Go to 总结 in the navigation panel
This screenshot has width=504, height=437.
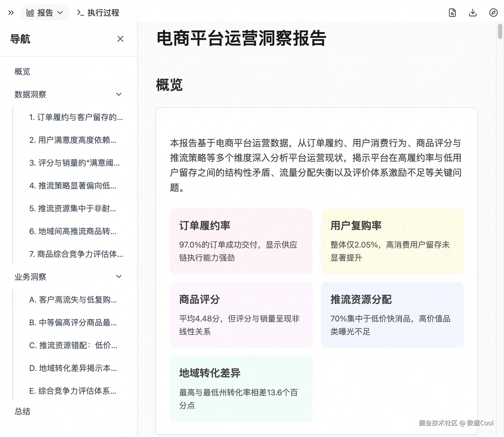click(x=22, y=411)
